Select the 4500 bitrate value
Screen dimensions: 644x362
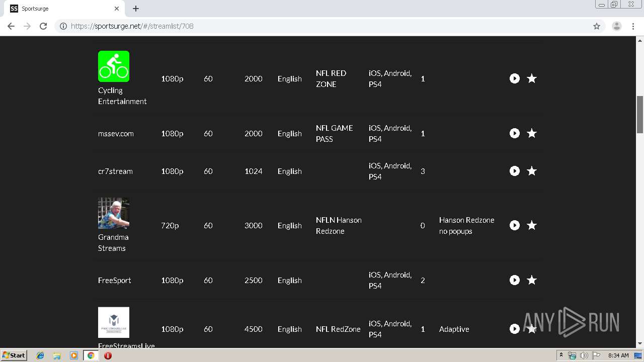[x=254, y=329]
